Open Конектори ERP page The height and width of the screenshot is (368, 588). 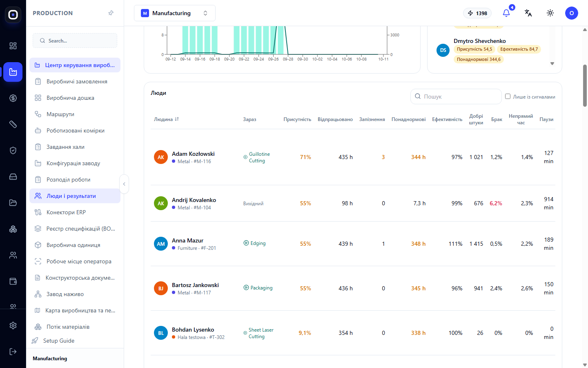click(75, 212)
